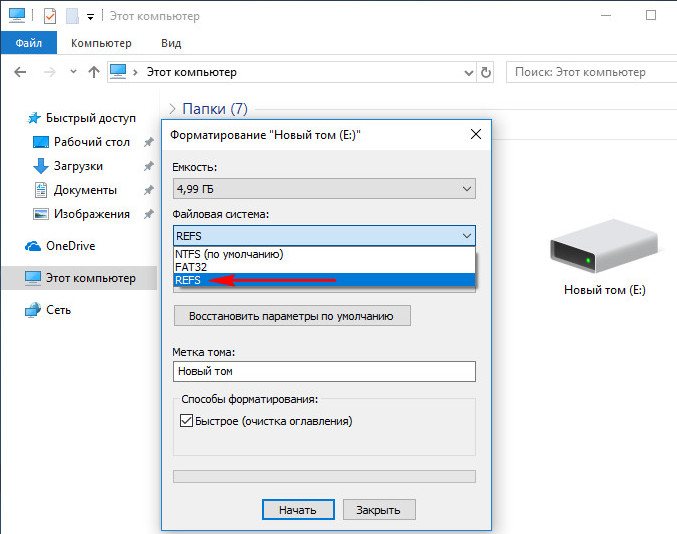Image resolution: width=677 pixels, height=534 pixels.
Task: Choose FAT32 file system option
Action: point(194,268)
